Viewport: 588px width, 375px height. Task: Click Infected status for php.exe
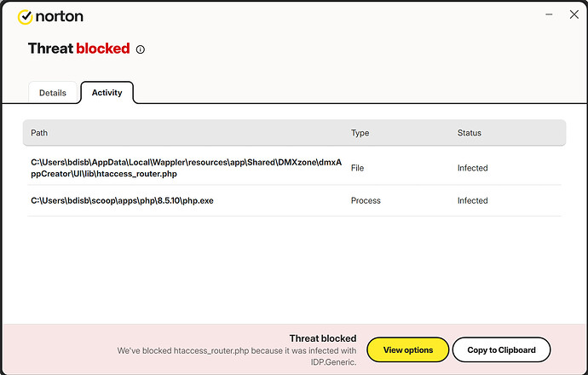point(472,200)
